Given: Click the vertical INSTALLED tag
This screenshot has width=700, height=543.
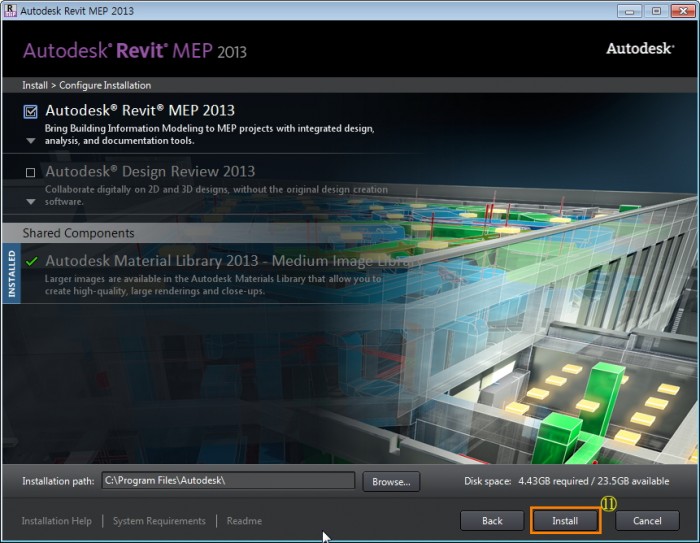Looking at the screenshot, I should pyautogui.click(x=12, y=274).
